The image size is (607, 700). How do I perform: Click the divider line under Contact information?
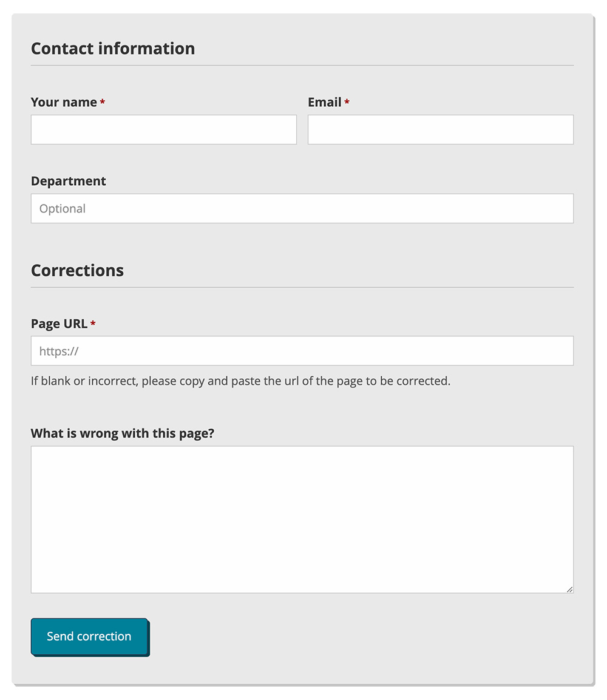coord(302,65)
